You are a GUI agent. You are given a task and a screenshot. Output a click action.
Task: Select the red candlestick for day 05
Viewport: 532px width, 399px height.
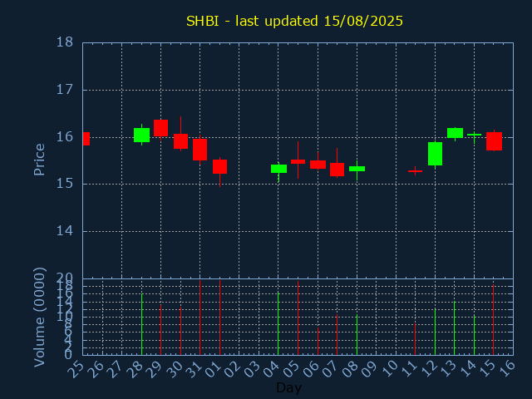298,161
